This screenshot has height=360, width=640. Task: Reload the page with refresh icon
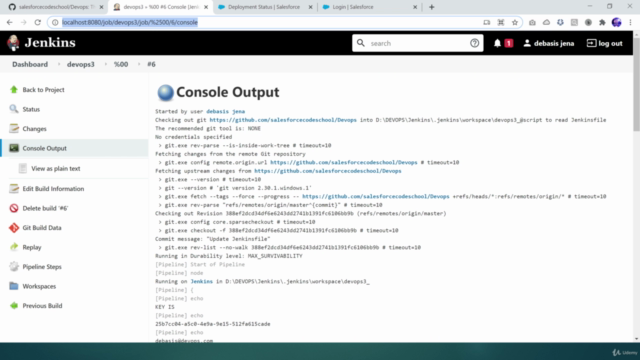point(38,22)
